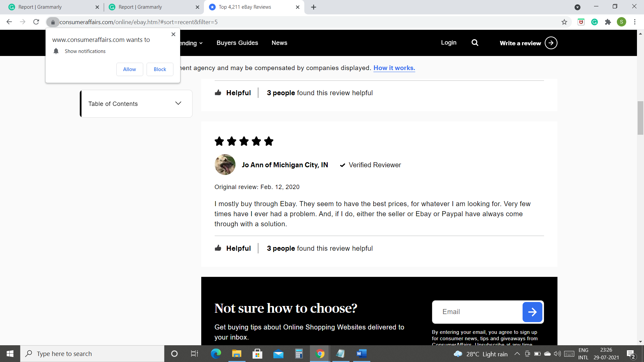Open new tab with plus button
The image size is (644, 362).
(x=314, y=7)
